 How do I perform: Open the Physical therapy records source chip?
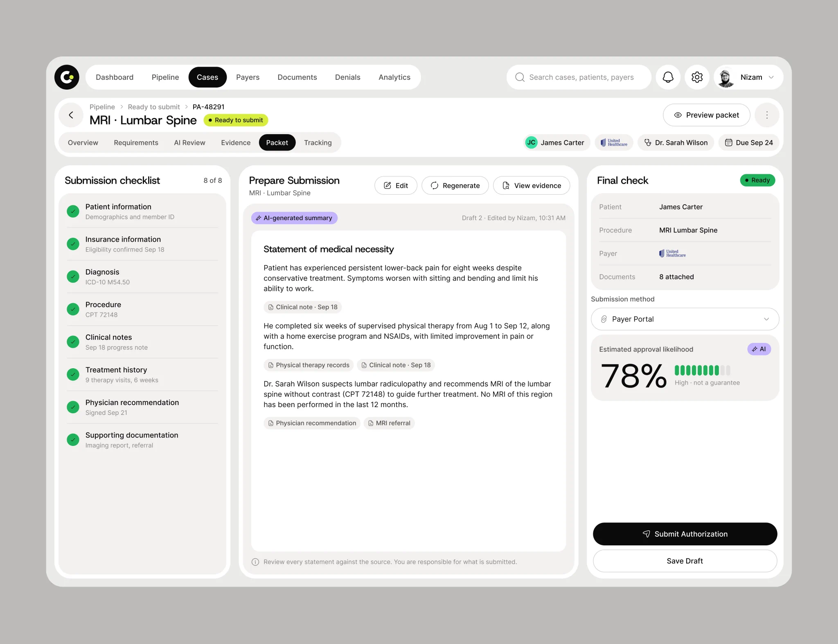(309, 365)
